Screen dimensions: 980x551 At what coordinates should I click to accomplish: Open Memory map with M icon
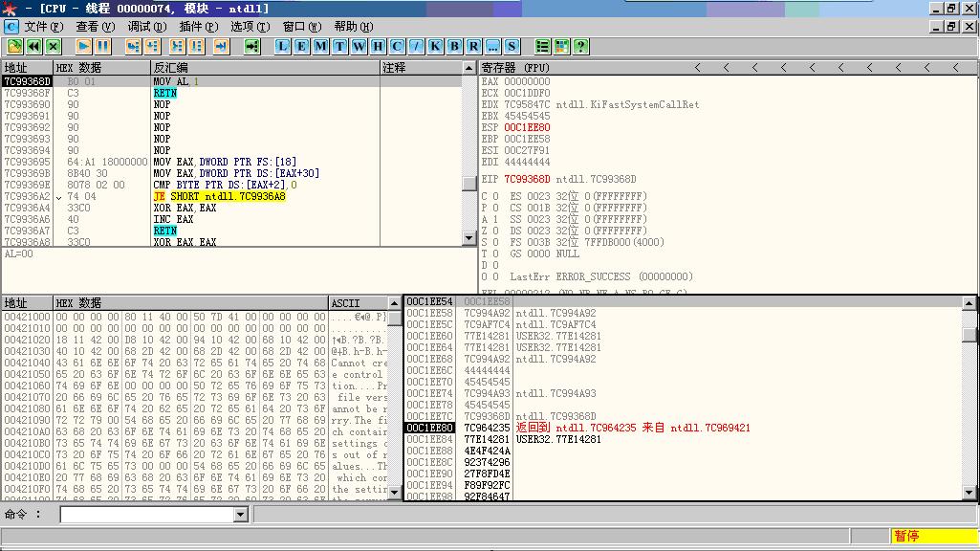point(320,46)
